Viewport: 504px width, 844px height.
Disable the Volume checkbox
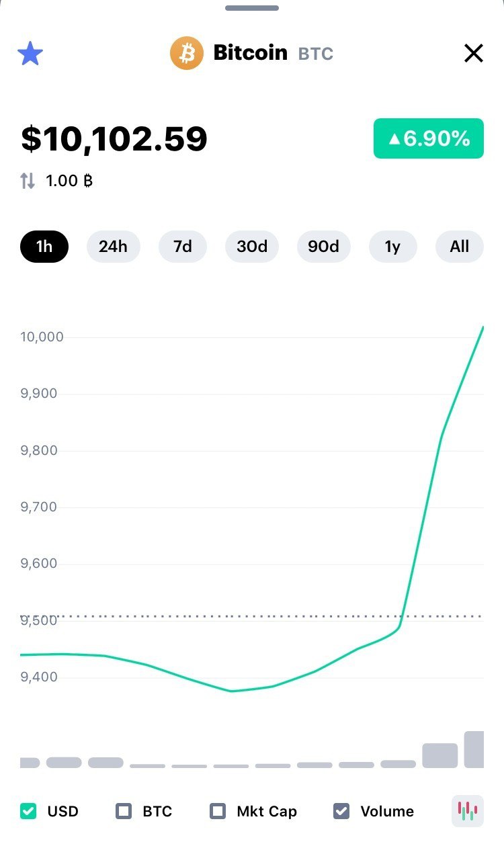[341, 811]
